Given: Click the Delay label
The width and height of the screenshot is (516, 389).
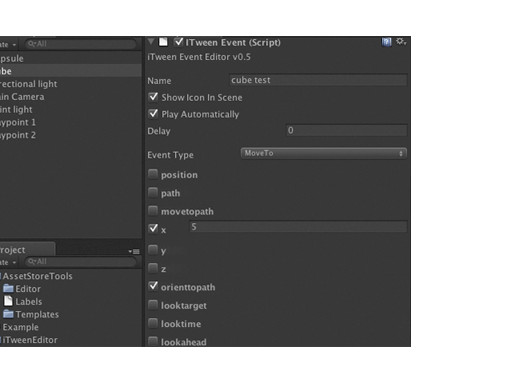Looking at the screenshot, I should 159,131.
